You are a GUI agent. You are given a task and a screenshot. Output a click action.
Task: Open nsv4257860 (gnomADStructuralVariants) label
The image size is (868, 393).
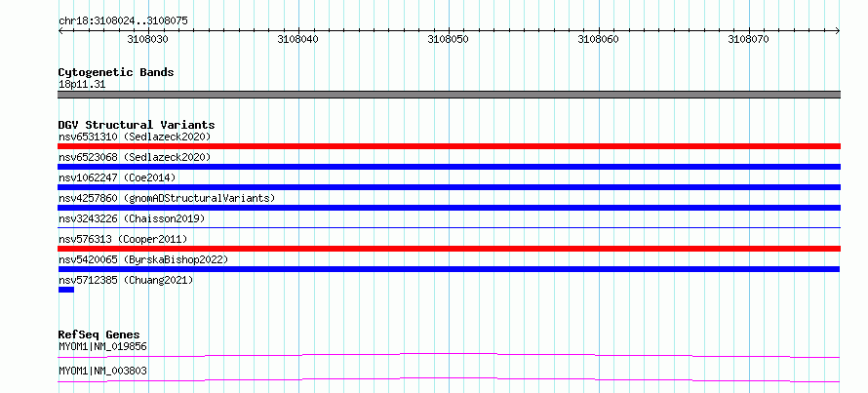pos(167,198)
